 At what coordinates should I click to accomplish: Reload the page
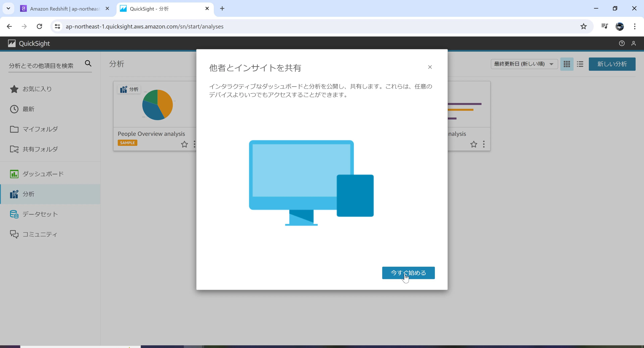pos(39,26)
